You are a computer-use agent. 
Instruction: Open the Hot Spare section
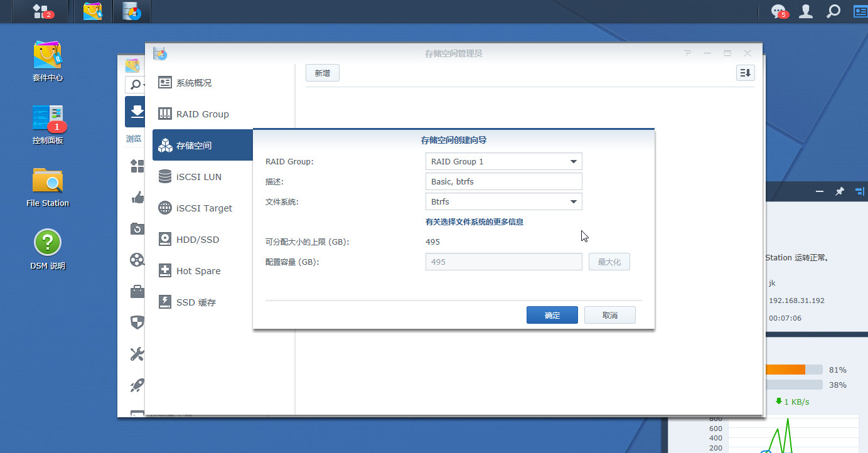pyautogui.click(x=198, y=271)
